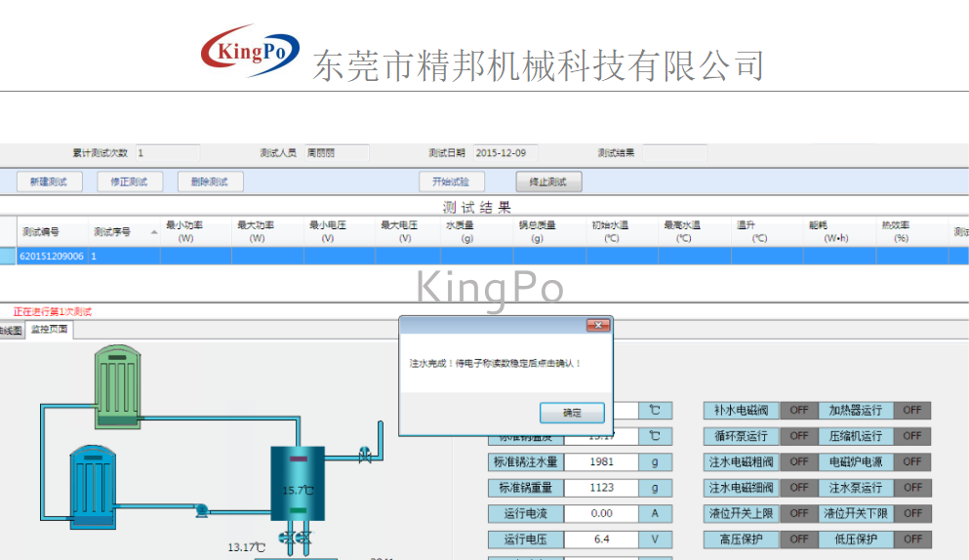Viewport: 969px width, 560px height.
Task: Click the 最大功率 (W) column header
Action: click(267, 232)
